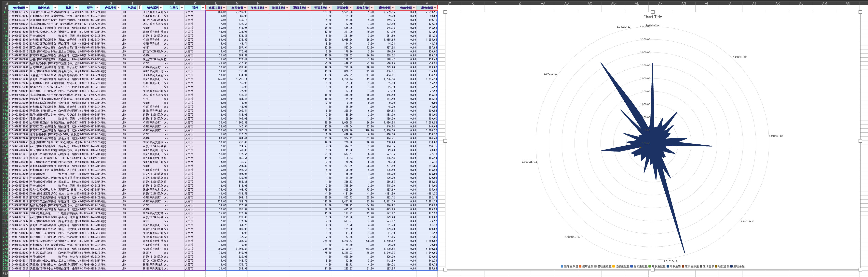This screenshot has height=277, width=868.
Task: Open the filter dropdown for 签收主数量 column
Action: coord(266,7)
